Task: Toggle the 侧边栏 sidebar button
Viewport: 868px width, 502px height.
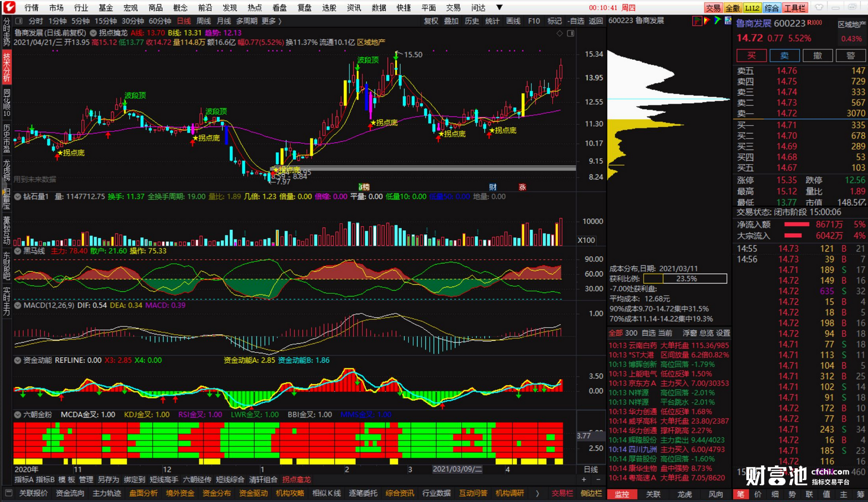Action: click(x=591, y=493)
